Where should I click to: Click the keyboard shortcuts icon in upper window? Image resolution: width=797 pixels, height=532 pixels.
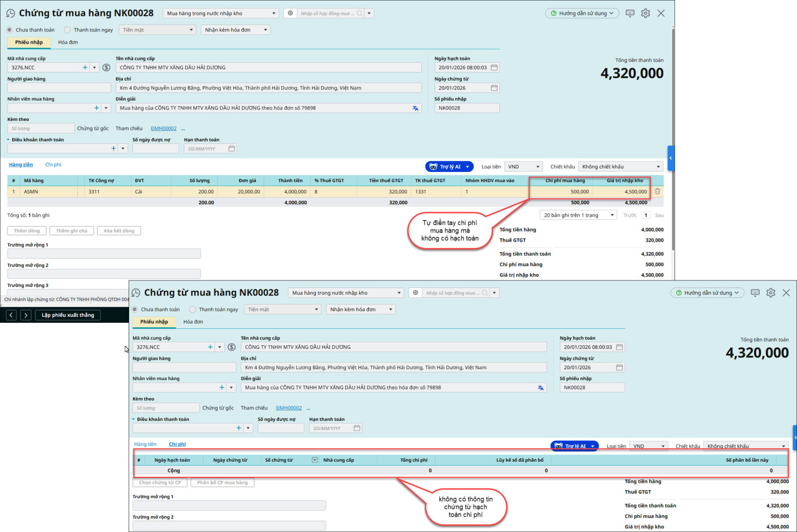tap(630, 13)
